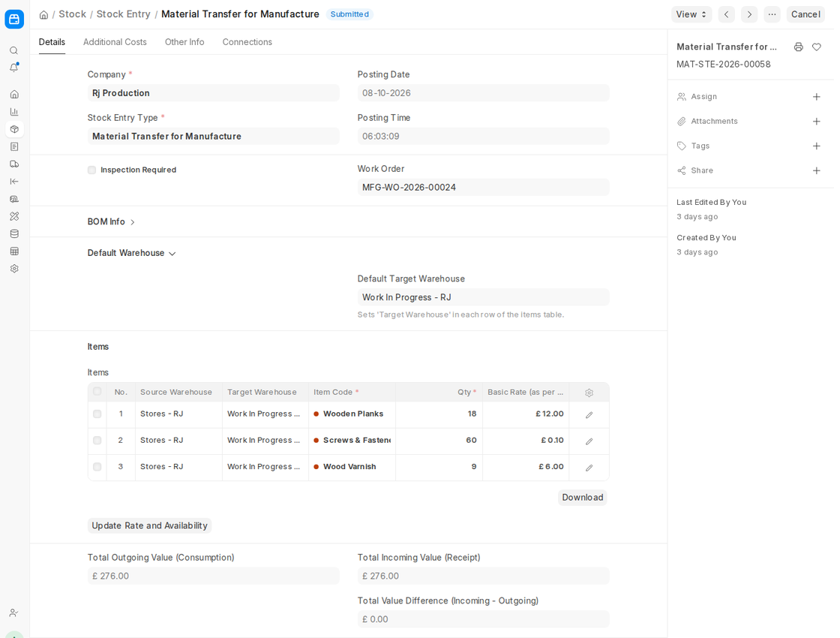Screen dimensions: 840x638
Task: Expand the BOM Info section
Action: [x=112, y=222]
